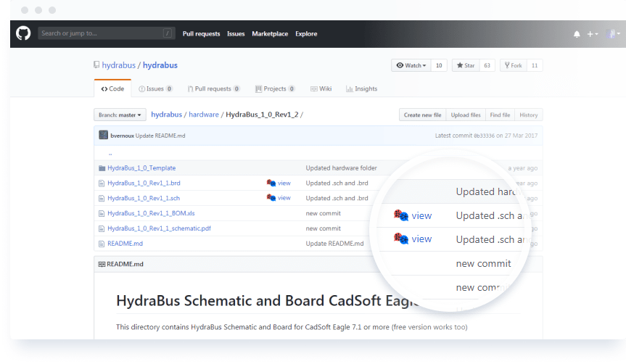Screen dimensions: 626x364
Task: Open HydraBus_1_0_Rev1_1_BOM.xls file
Action: click(x=151, y=213)
